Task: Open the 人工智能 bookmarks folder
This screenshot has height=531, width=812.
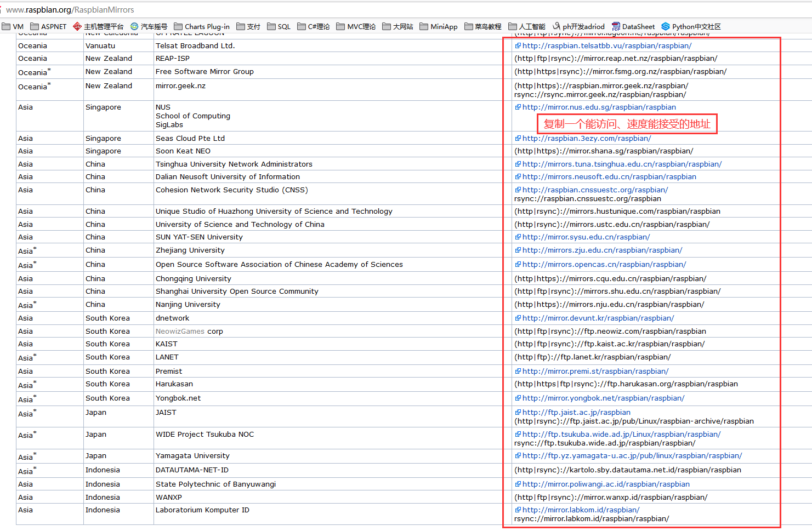Action: click(x=527, y=26)
